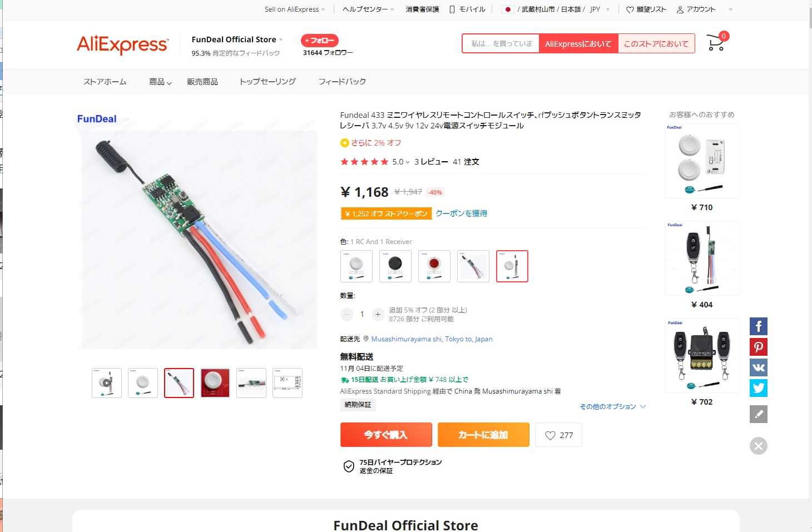The image size is (812, 532).
Task: Open the shopping cart icon
Action: tap(716, 43)
